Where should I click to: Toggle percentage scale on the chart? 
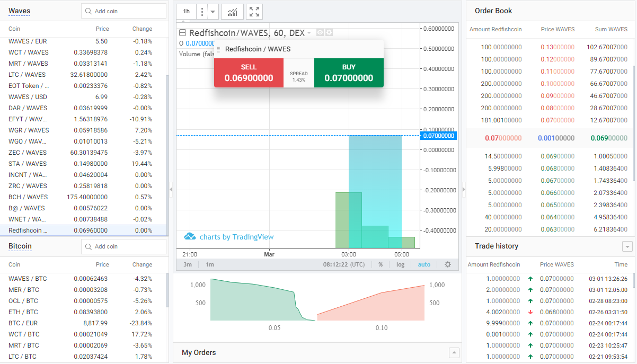381,264
